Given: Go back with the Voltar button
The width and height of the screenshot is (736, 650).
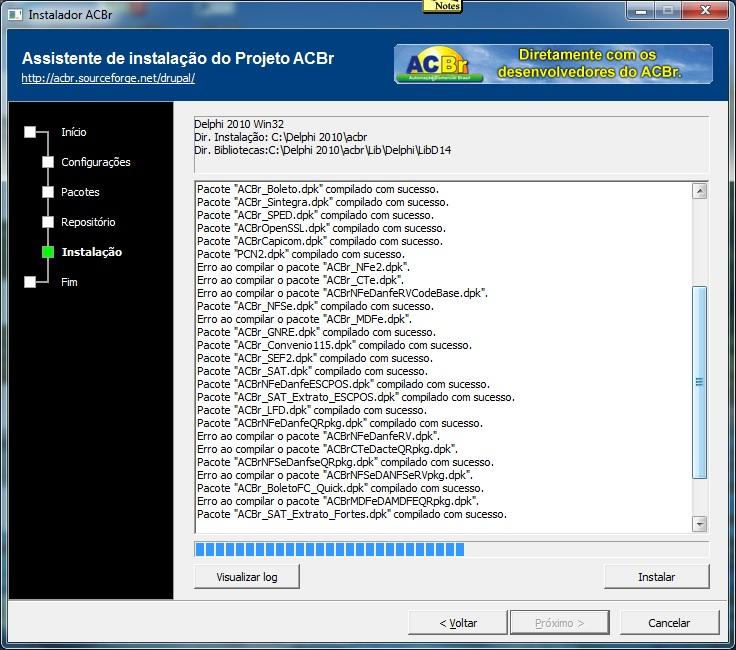Looking at the screenshot, I should tap(458, 623).
